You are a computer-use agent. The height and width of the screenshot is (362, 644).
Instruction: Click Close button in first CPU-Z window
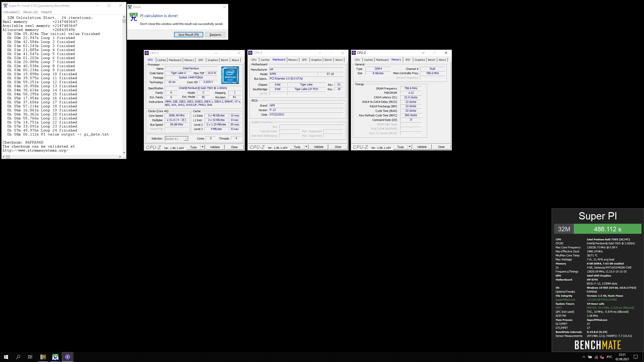[x=234, y=147]
